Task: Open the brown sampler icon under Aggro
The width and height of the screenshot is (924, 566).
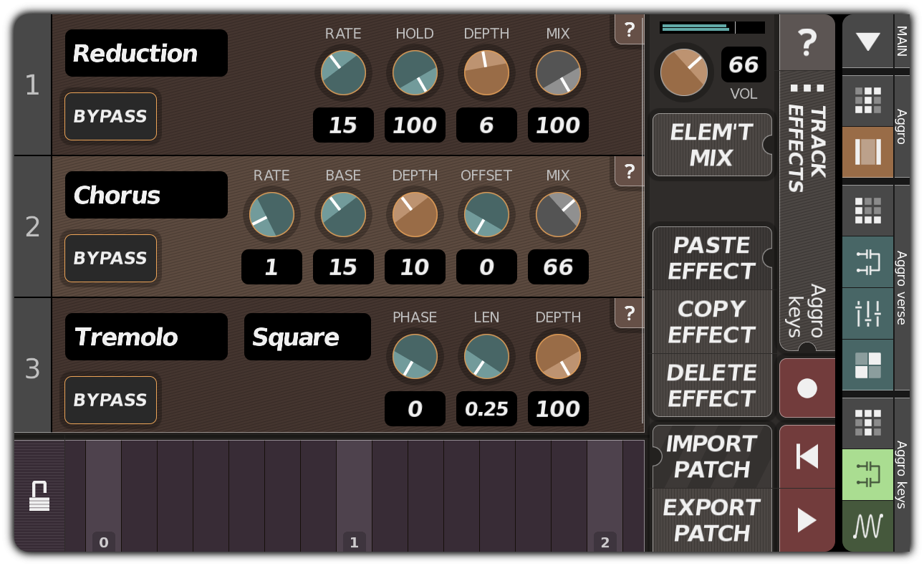Action: click(x=867, y=152)
